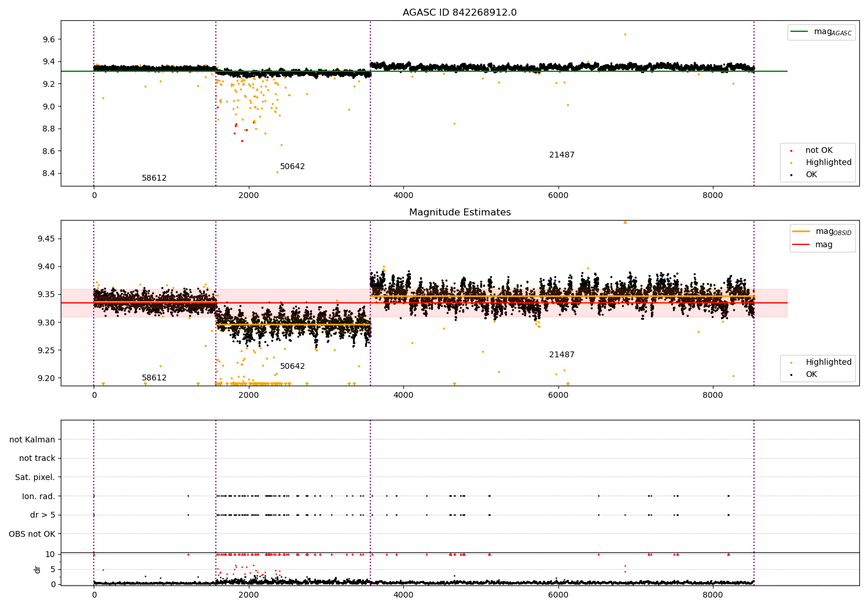868x608 pixels.
Task: Click annotation "58612" in Magnitude Estimates plot
Action: (x=154, y=378)
